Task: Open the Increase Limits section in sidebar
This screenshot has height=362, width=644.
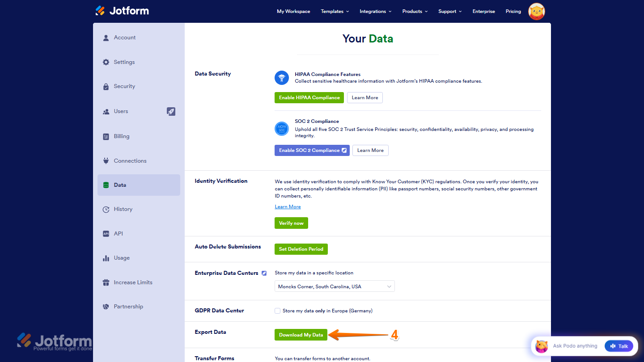Action: (x=139, y=282)
